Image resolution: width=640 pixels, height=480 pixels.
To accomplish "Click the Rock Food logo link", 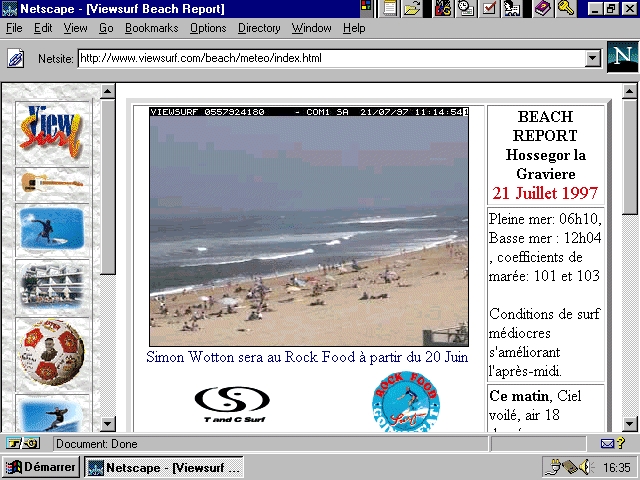I will [405, 402].
